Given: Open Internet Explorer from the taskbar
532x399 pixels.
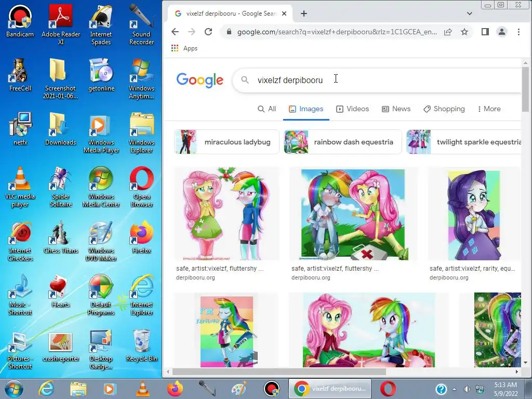Looking at the screenshot, I should tap(46, 389).
